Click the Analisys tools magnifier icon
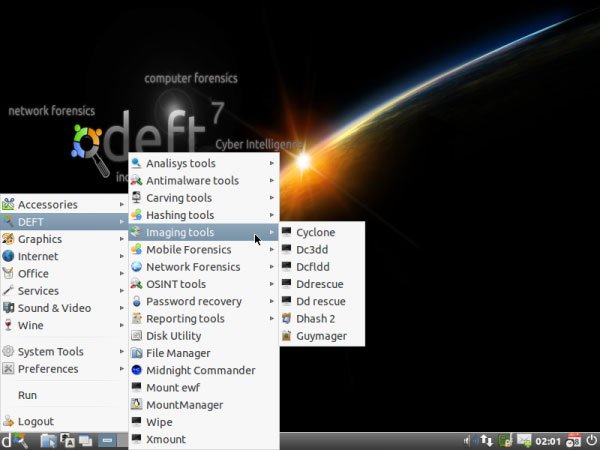600x450 pixels. (136, 163)
